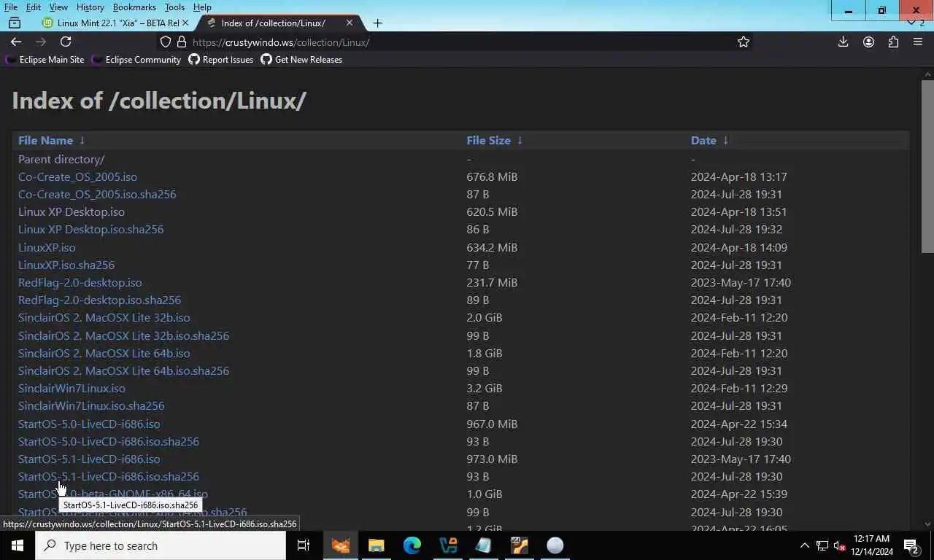Open the Edit menu
This screenshot has height=560, width=934.
(34, 7)
